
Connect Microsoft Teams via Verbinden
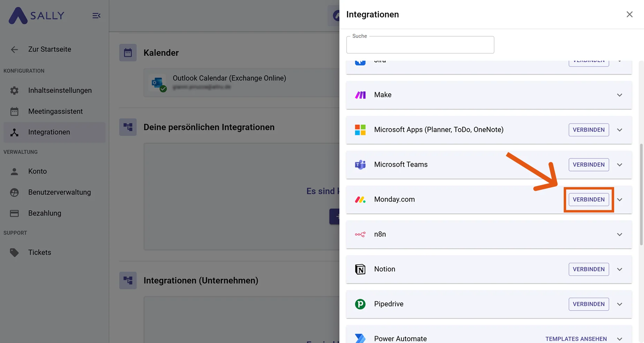point(589,165)
